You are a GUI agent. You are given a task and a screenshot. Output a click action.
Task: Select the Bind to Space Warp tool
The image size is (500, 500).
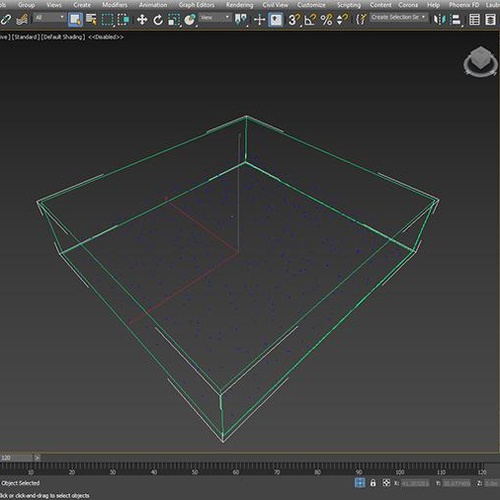pos(22,20)
